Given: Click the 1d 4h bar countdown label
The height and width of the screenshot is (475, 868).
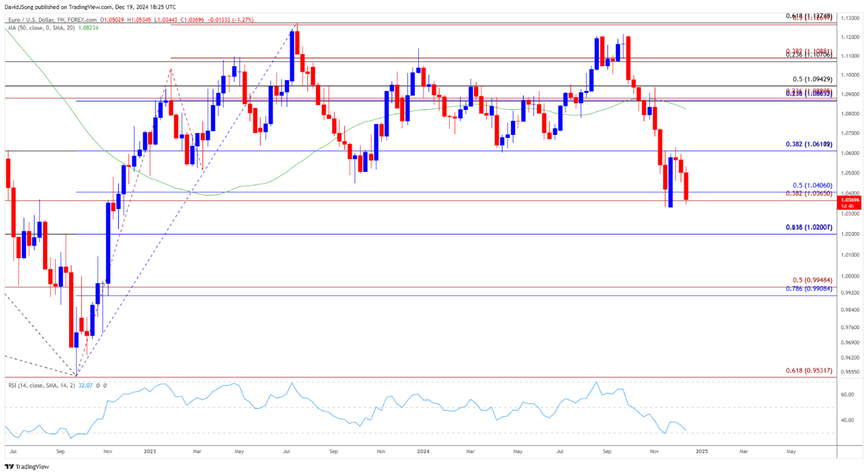Looking at the screenshot, I should (847, 207).
